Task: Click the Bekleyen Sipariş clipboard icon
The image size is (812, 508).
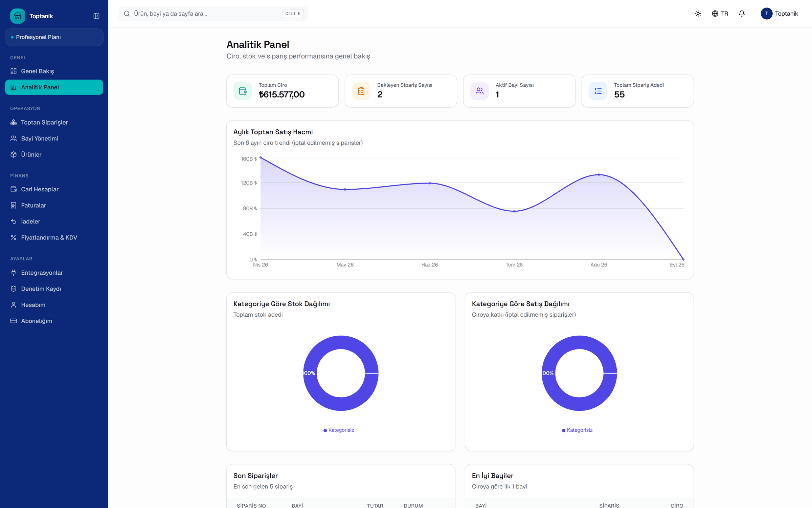Action: click(361, 91)
